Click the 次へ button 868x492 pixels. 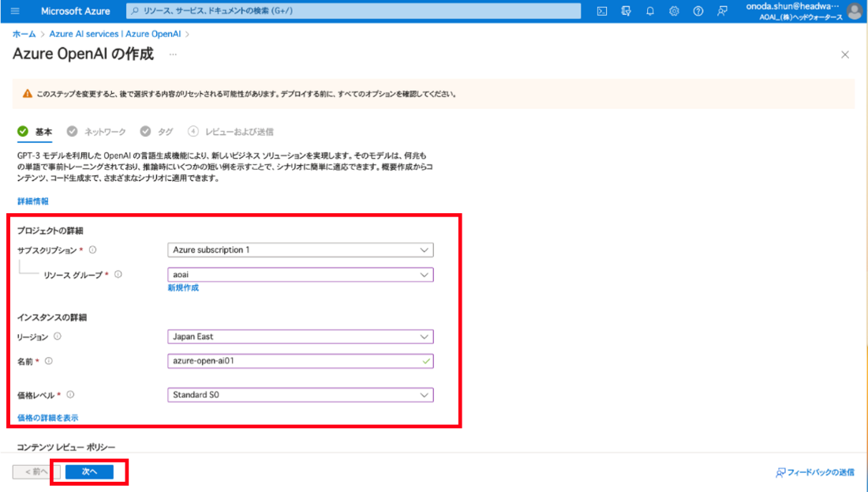pos(89,471)
